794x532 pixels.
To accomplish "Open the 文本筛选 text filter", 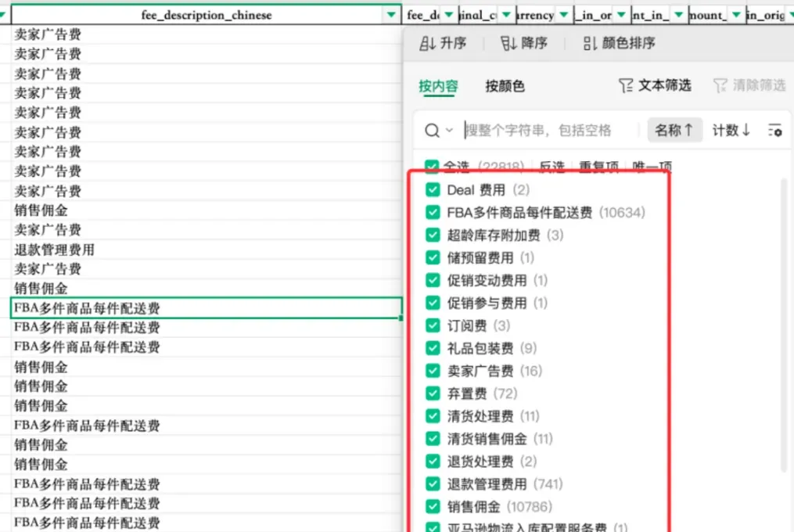I will (655, 85).
